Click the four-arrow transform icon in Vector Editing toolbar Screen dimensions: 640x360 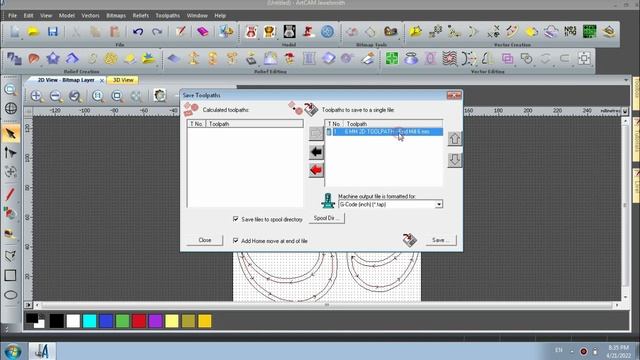(584, 58)
